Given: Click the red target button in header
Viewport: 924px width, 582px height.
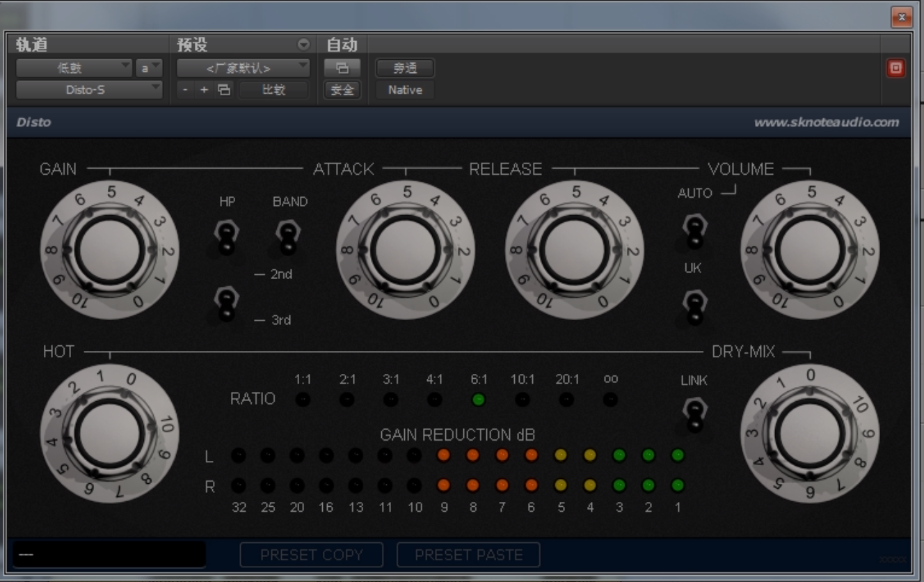Looking at the screenshot, I should [x=895, y=68].
